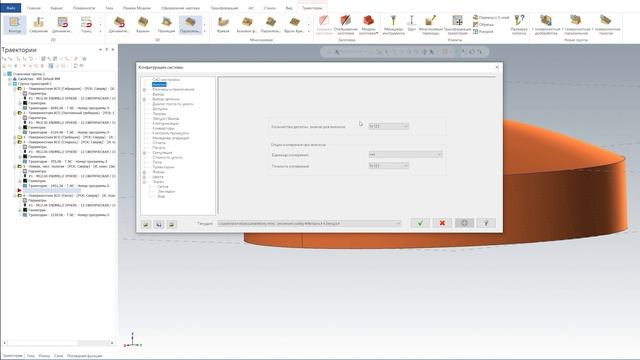640x360 pixels.
Task: Click the open configuration file icon in dialog
Action: click(x=146, y=224)
